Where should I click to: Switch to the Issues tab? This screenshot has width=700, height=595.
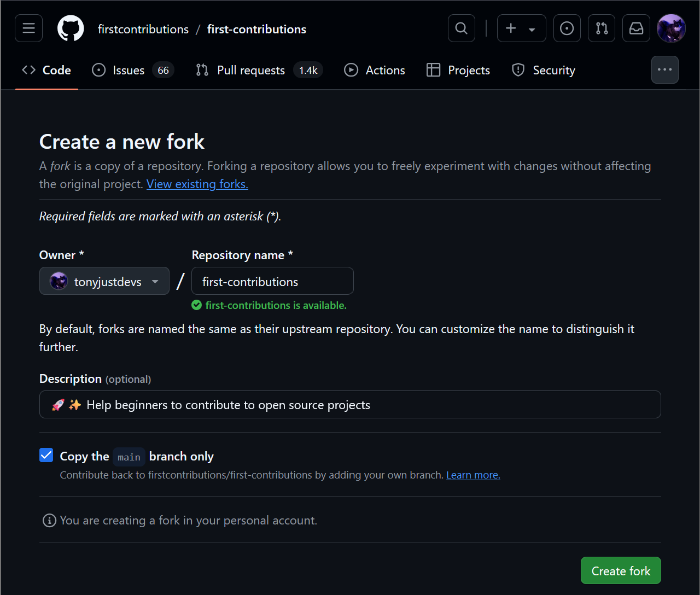(133, 70)
